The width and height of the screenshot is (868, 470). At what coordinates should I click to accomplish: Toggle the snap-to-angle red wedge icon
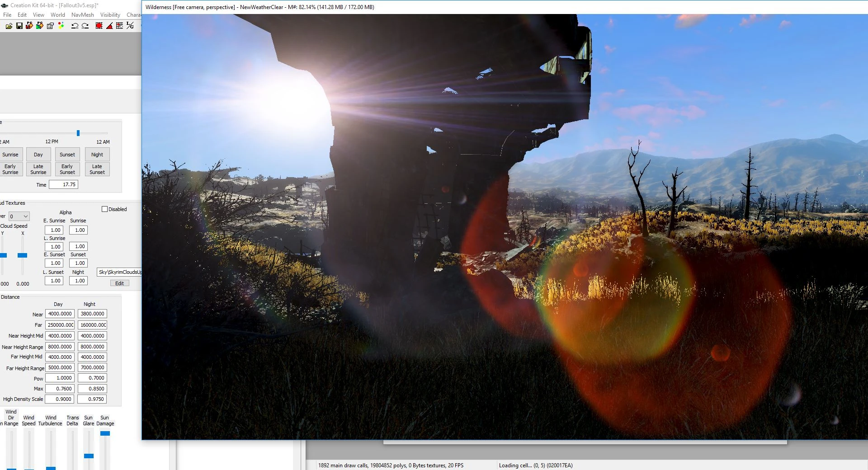pyautogui.click(x=109, y=26)
